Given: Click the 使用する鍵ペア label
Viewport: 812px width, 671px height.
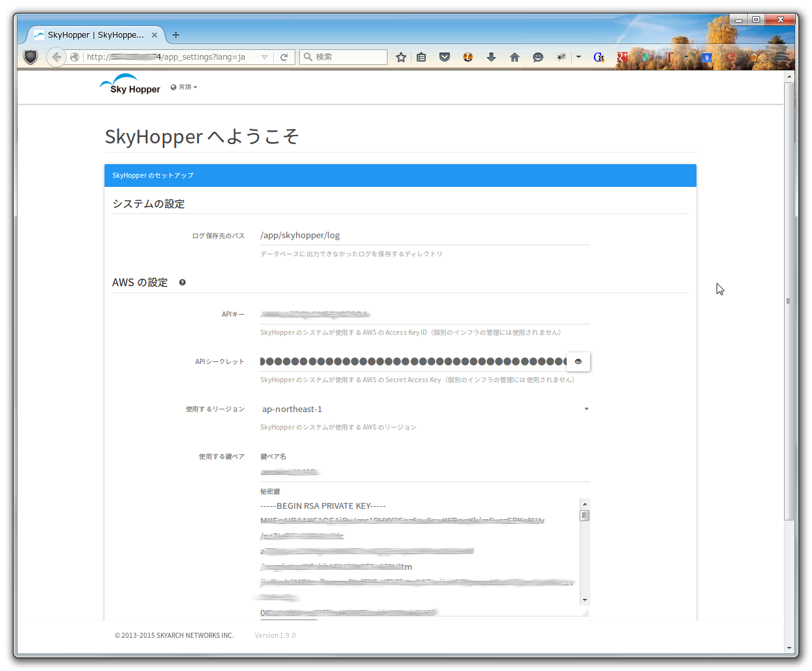Looking at the screenshot, I should [x=222, y=457].
